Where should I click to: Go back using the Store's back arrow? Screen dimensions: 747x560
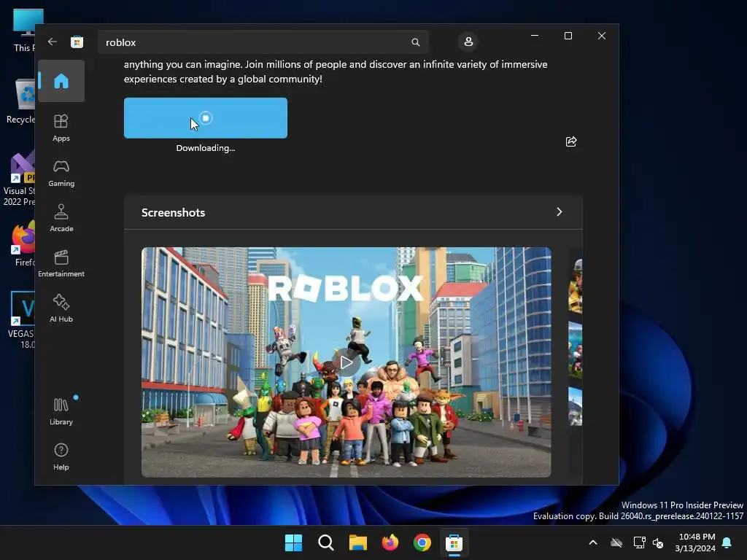pyautogui.click(x=53, y=42)
